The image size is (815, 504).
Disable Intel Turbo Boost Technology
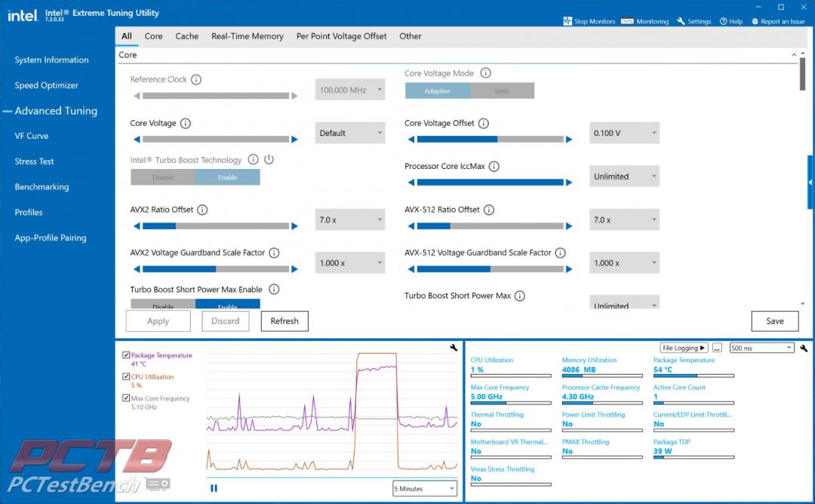point(163,177)
